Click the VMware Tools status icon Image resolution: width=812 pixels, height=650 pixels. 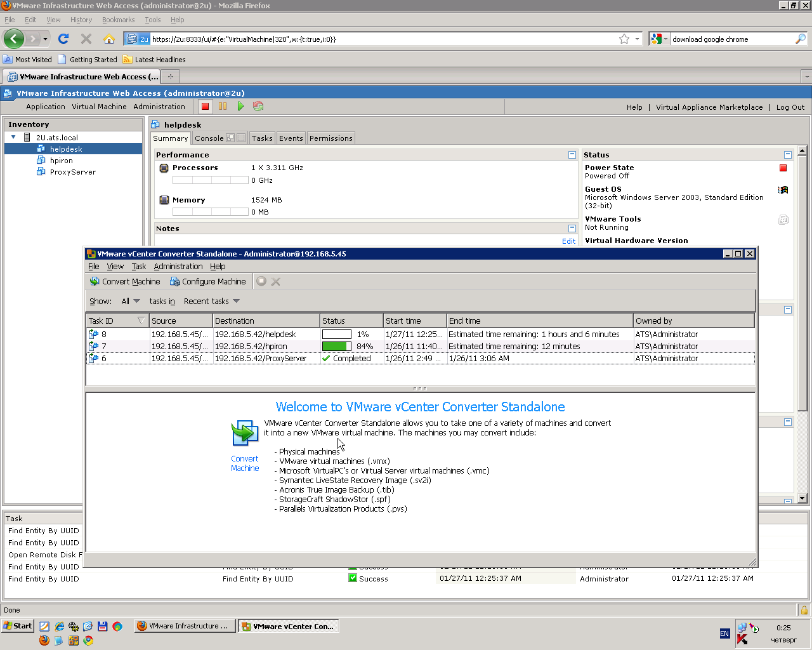783,220
